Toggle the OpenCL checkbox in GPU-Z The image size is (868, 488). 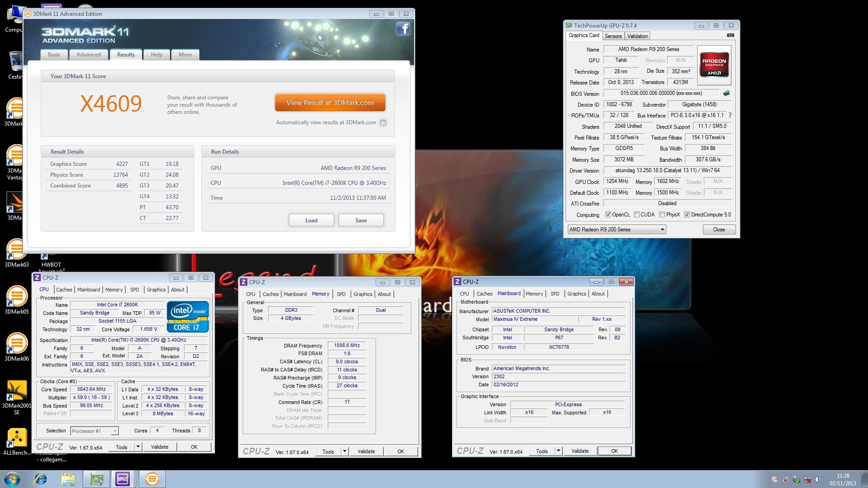tap(608, 215)
